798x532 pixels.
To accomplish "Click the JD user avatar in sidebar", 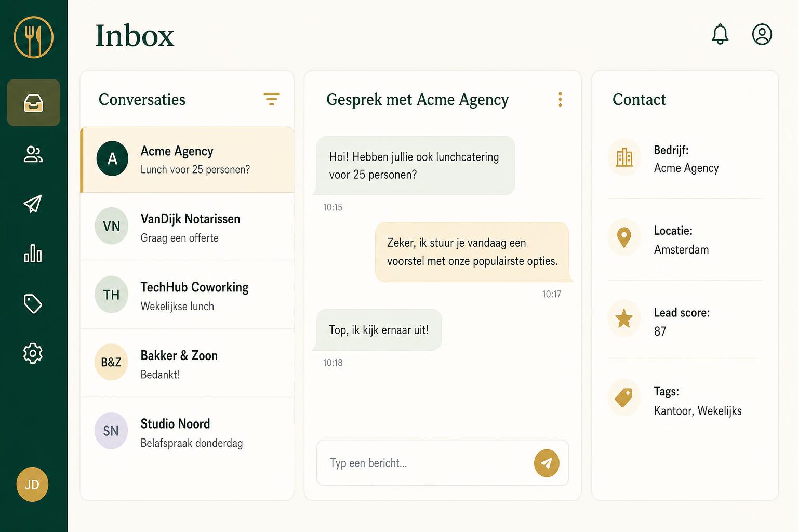I will pos(32,484).
